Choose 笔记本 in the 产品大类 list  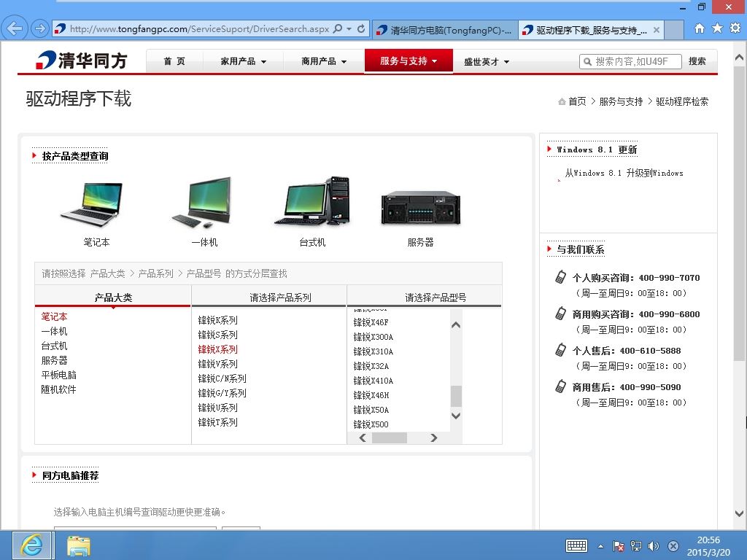point(54,316)
